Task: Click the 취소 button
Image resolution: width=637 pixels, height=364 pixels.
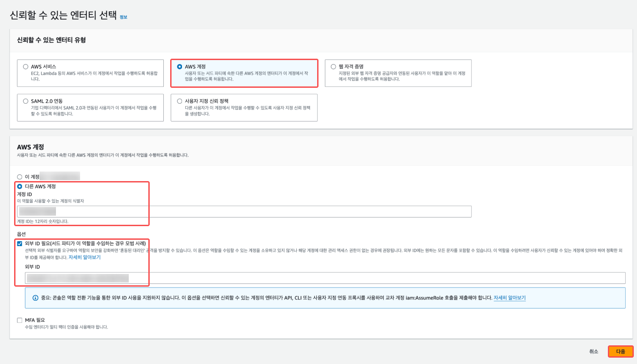Action: 594,352
